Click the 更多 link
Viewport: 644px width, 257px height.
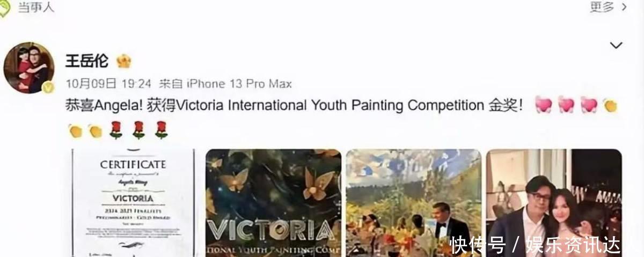click(x=602, y=7)
